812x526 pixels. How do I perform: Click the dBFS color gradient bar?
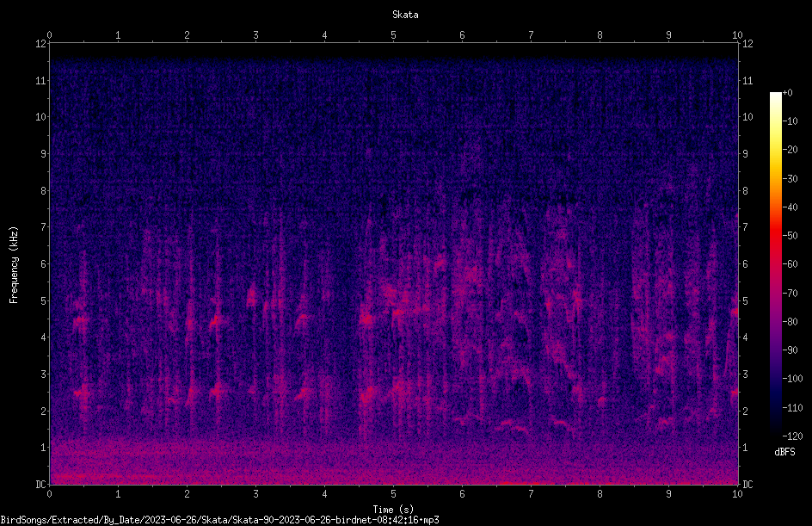point(776,264)
